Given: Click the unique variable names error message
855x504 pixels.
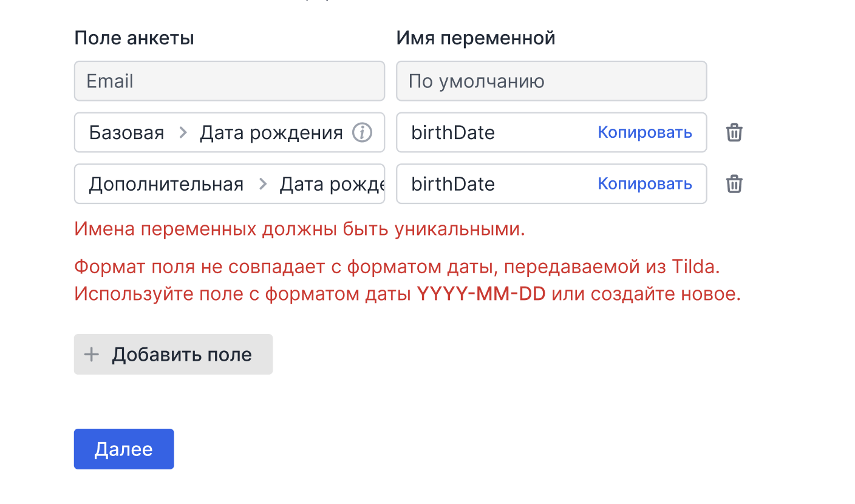Looking at the screenshot, I should [299, 230].
